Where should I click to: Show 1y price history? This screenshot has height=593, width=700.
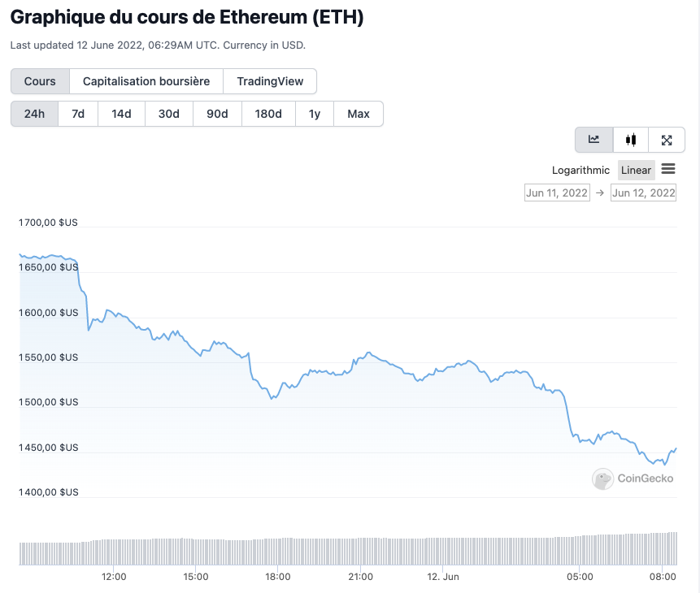[x=315, y=114]
